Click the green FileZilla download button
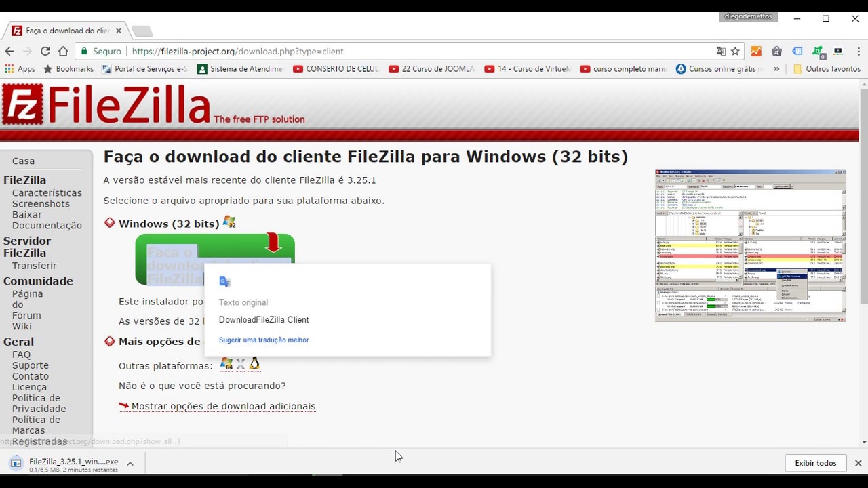Screen dimensions: 868x488 pyautogui.click(x=215, y=260)
